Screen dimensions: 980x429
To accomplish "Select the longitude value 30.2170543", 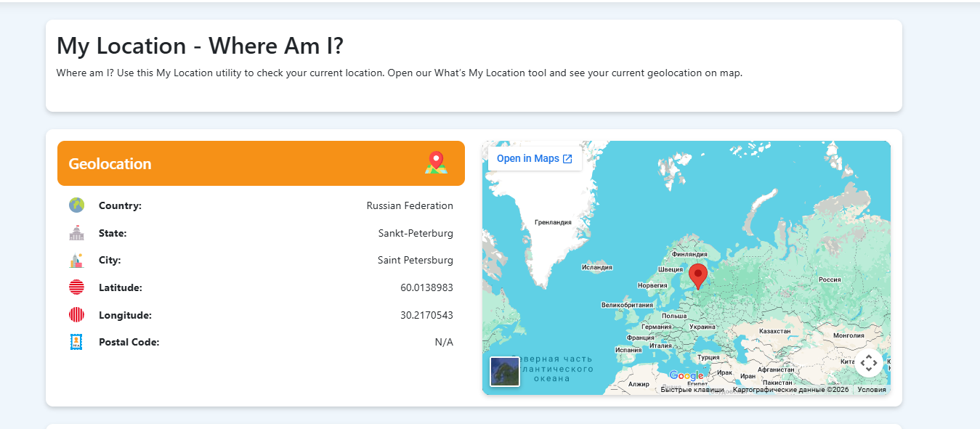I will tap(426, 315).
